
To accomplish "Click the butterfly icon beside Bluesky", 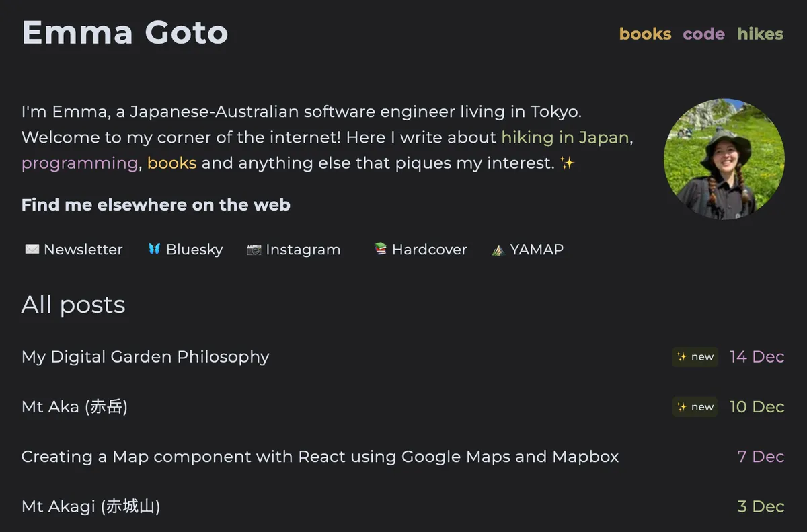I will [154, 250].
